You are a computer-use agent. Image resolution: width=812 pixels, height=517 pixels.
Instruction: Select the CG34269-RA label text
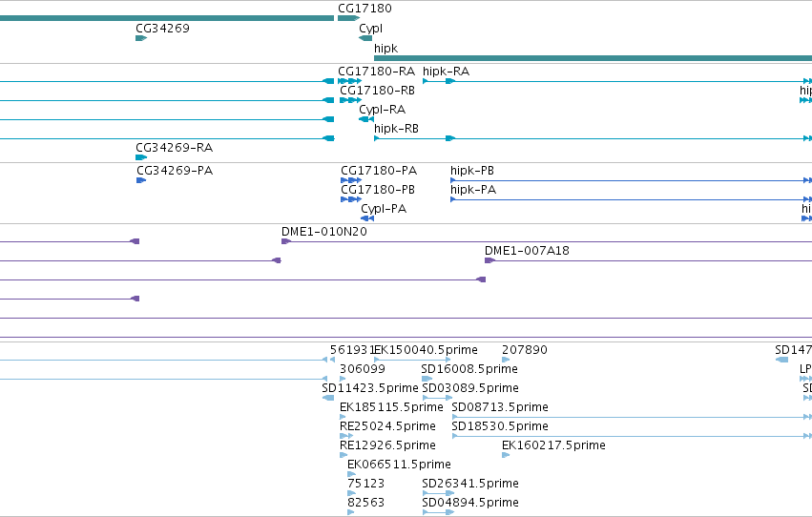click(x=174, y=148)
